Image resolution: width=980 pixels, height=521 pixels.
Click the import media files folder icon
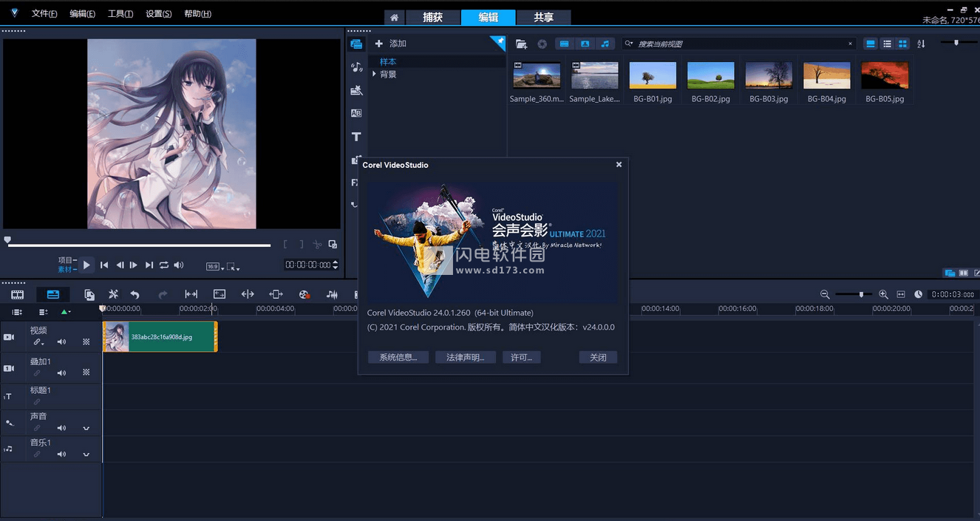pos(521,44)
